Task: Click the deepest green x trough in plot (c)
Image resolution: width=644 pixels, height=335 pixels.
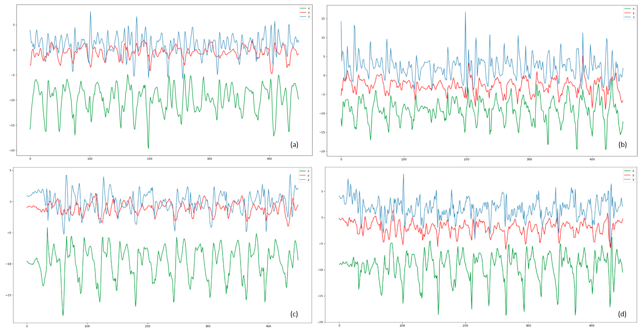Action: pyautogui.click(x=63, y=315)
